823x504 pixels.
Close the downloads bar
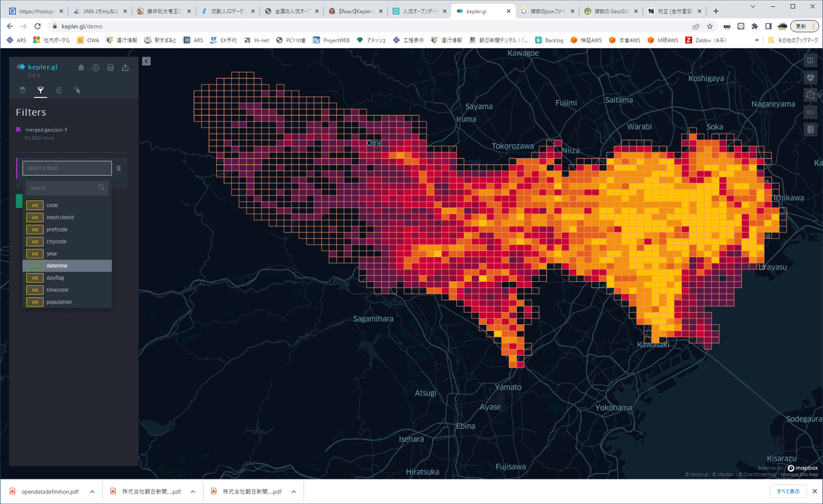tap(814, 492)
